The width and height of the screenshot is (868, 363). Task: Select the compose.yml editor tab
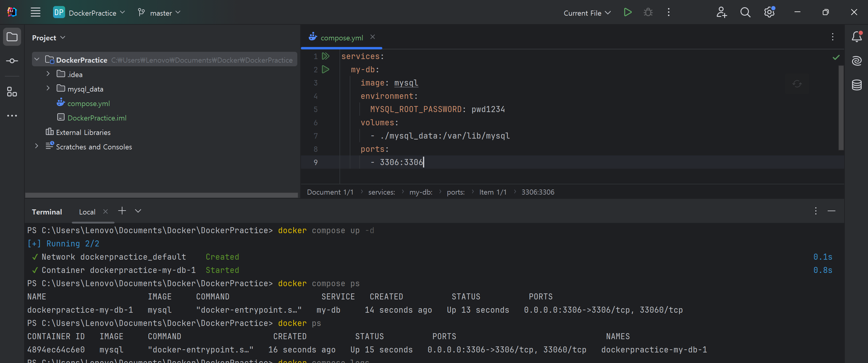tap(342, 38)
